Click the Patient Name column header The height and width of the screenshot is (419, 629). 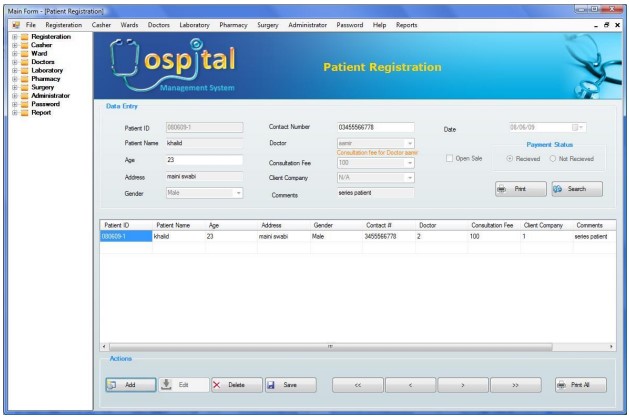(x=179, y=225)
